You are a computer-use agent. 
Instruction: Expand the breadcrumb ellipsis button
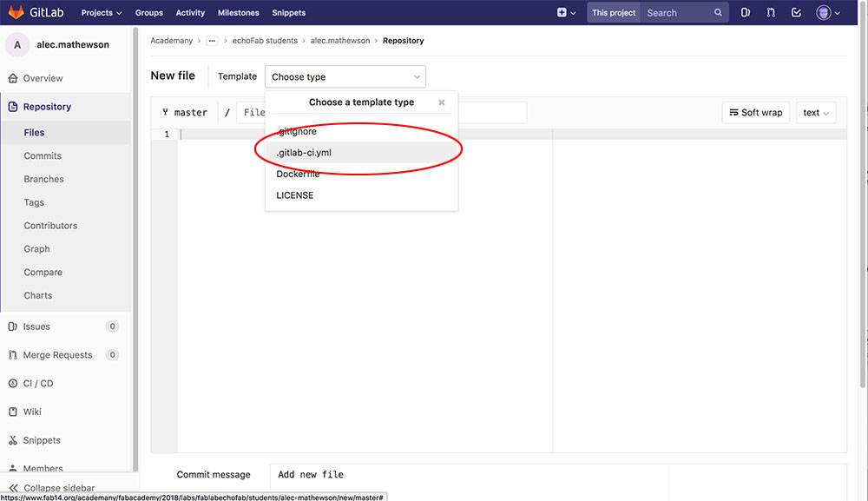click(x=212, y=41)
